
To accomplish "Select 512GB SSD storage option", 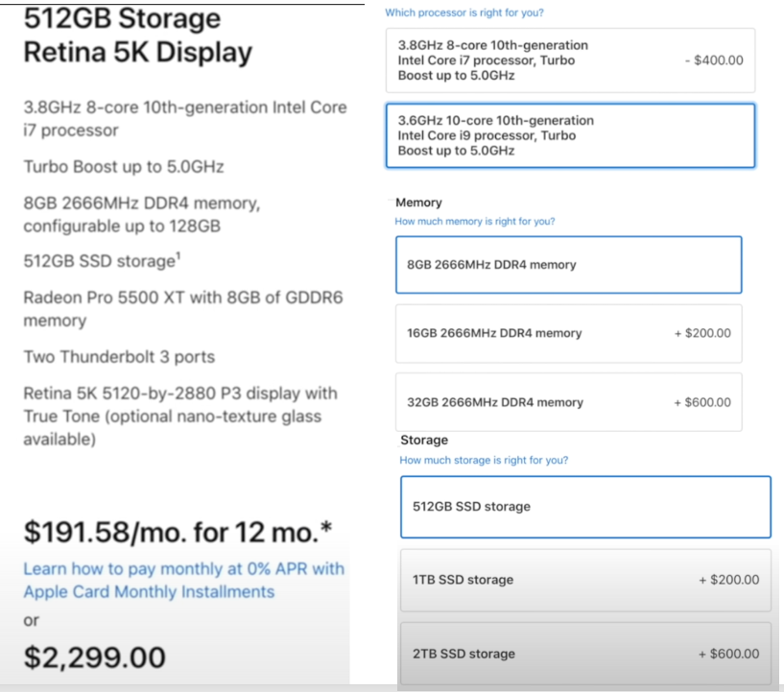I will point(585,507).
